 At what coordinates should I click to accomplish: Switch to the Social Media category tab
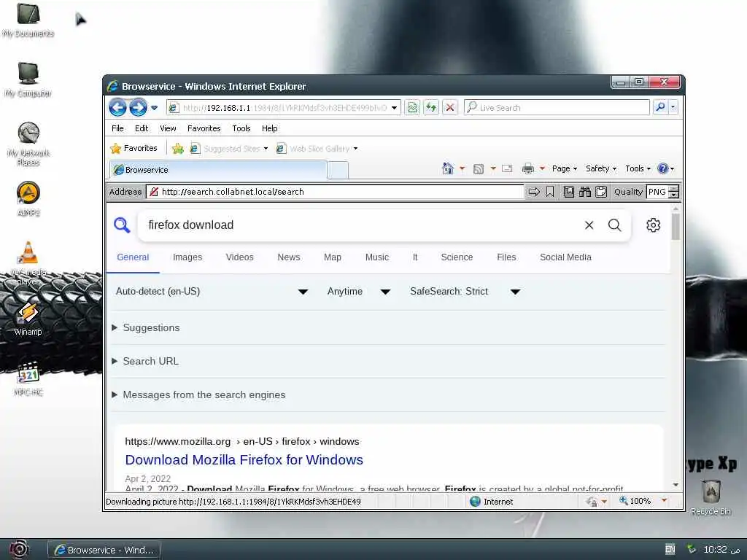click(x=565, y=257)
